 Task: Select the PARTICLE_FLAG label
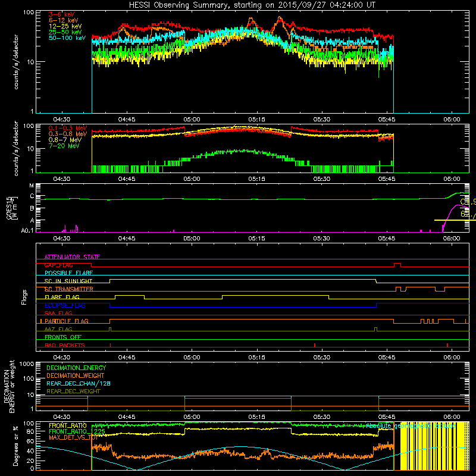67,321
